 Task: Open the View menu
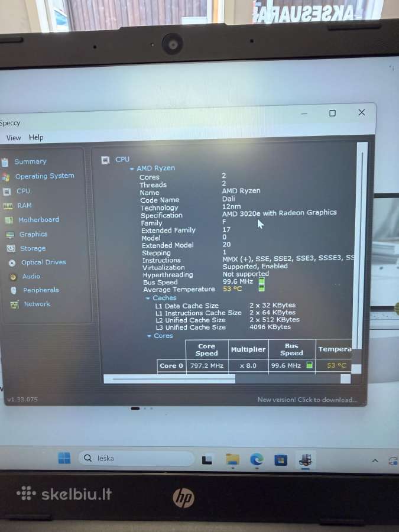tap(14, 138)
